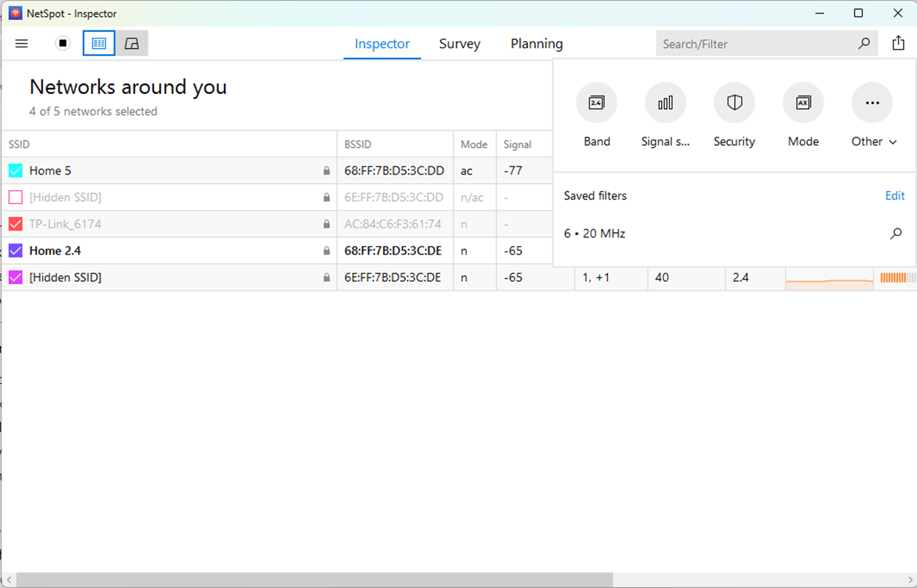Screen dimensions: 917x588
Task: Click the waterfall/graph view icon
Action: [132, 43]
